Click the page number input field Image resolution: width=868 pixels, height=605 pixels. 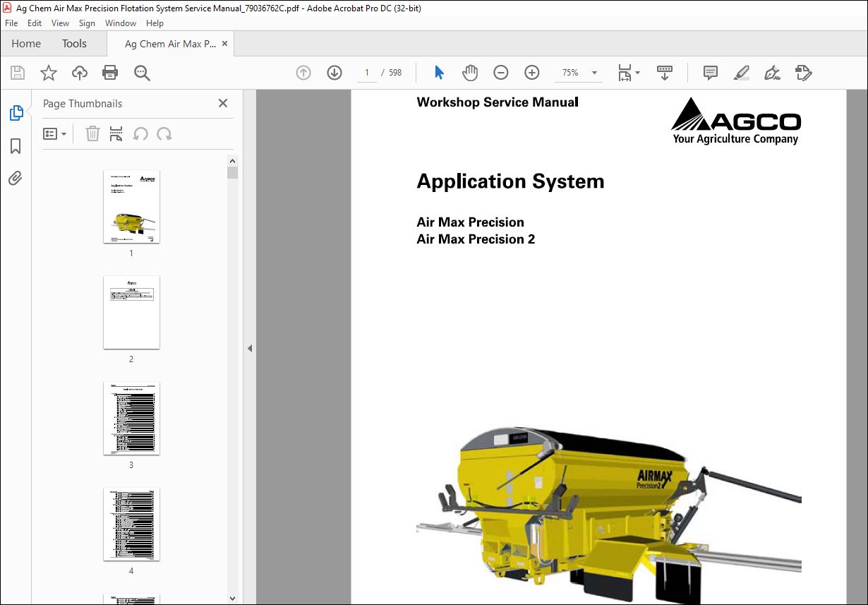367,73
